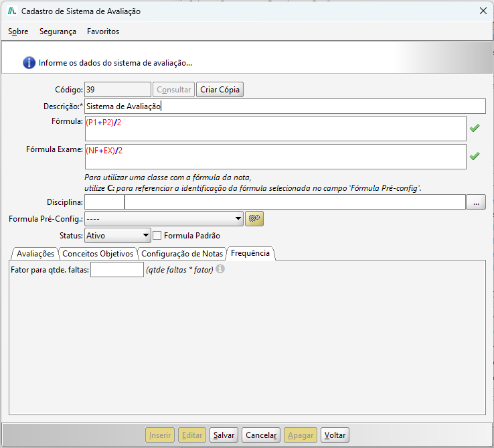Switch to the Avaliações tab

pos(35,254)
